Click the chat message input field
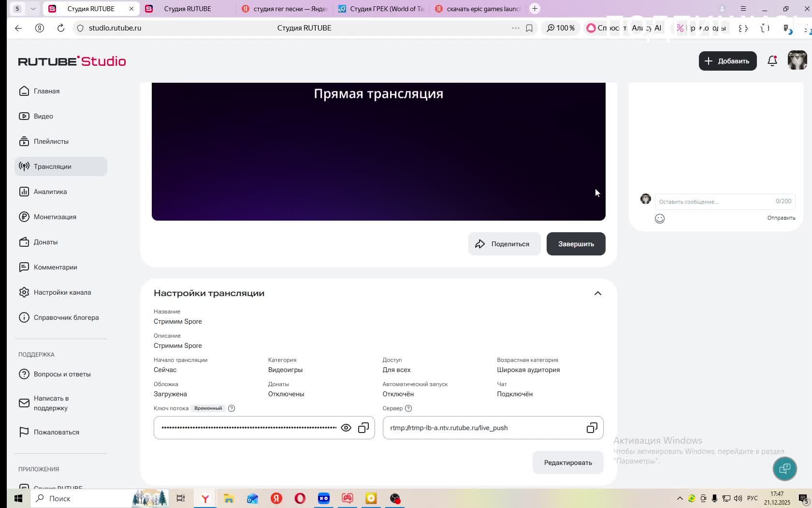 click(715, 201)
